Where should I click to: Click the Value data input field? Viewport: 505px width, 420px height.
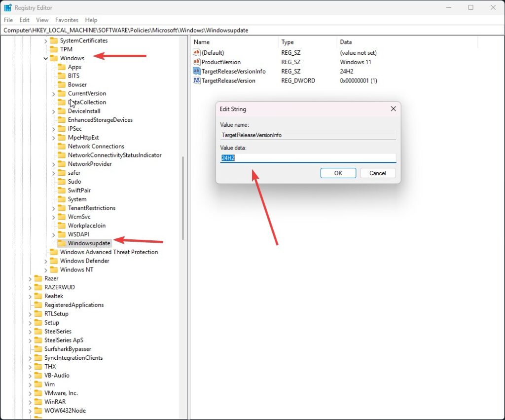point(308,158)
